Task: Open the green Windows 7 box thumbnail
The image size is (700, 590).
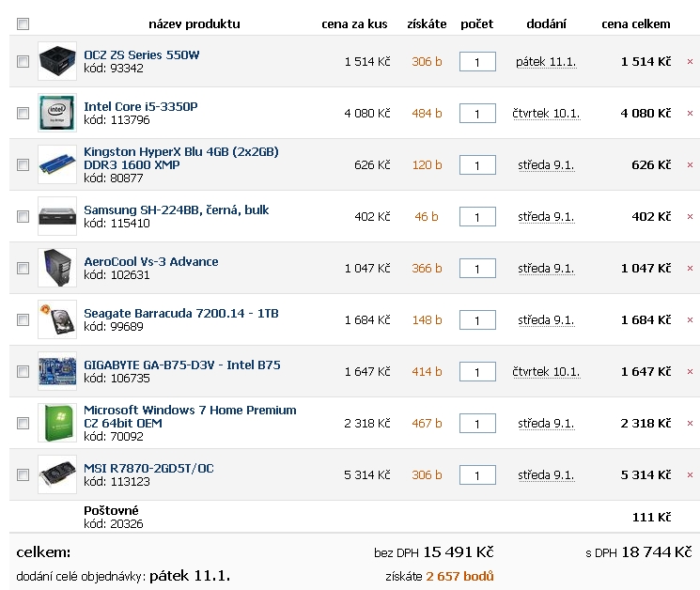Action: pos(57,423)
